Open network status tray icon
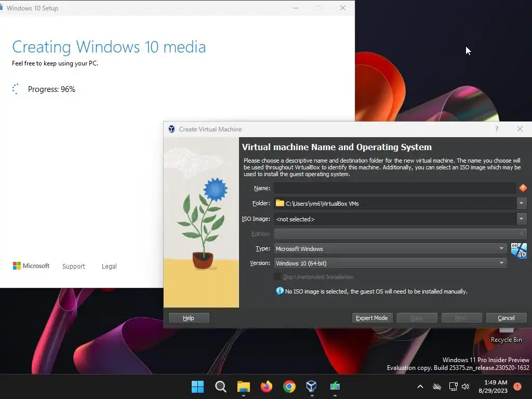This screenshot has width=532, height=399. click(x=453, y=387)
